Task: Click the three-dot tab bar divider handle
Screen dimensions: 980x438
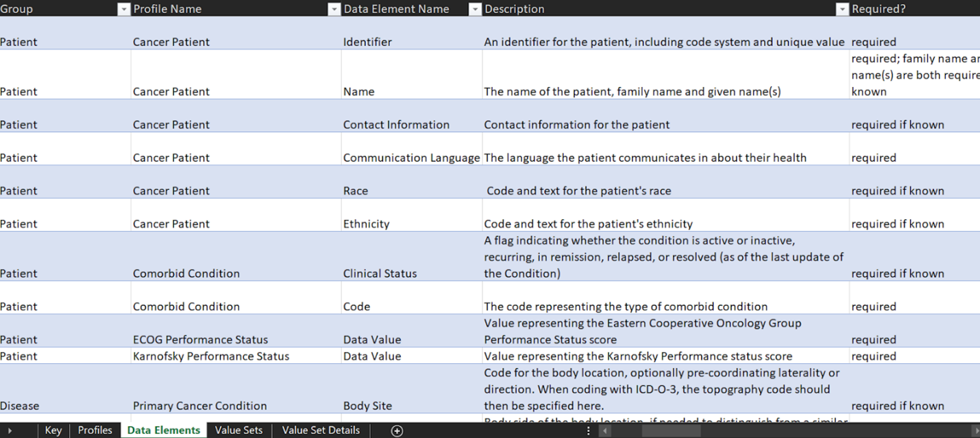Action: click(588, 430)
